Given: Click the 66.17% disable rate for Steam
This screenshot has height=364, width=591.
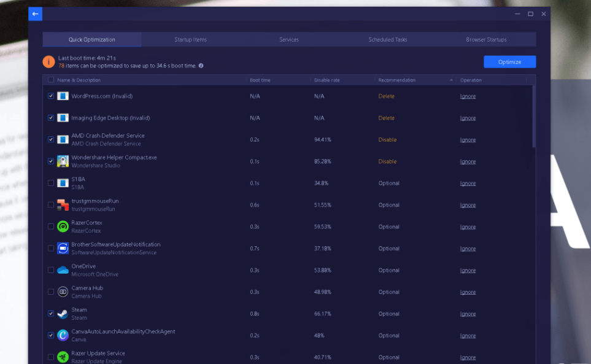Looking at the screenshot, I should 323,314.
